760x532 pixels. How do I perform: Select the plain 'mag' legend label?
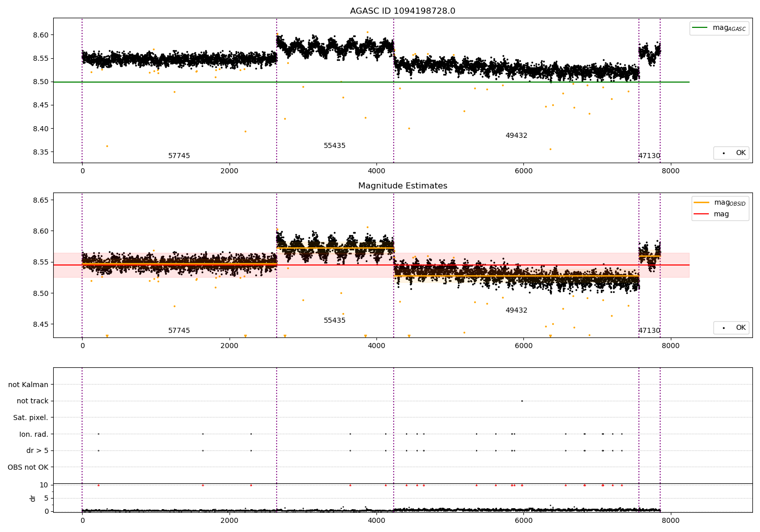(721, 214)
